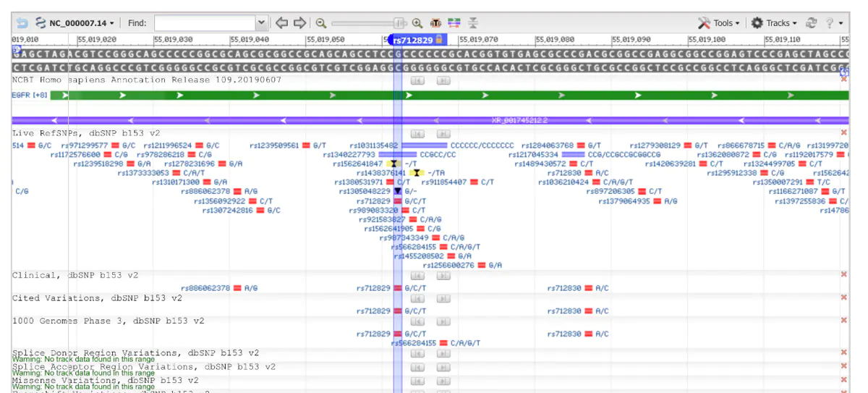This screenshot has width=868, height=393.
Task: Zoom in using the magnifier plus icon
Action: tap(417, 23)
